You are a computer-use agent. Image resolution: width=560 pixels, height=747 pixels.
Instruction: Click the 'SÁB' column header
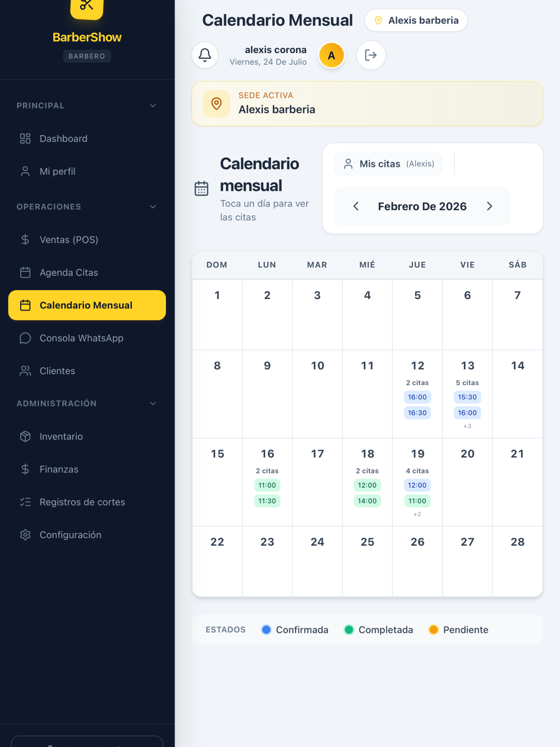click(x=517, y=265)
